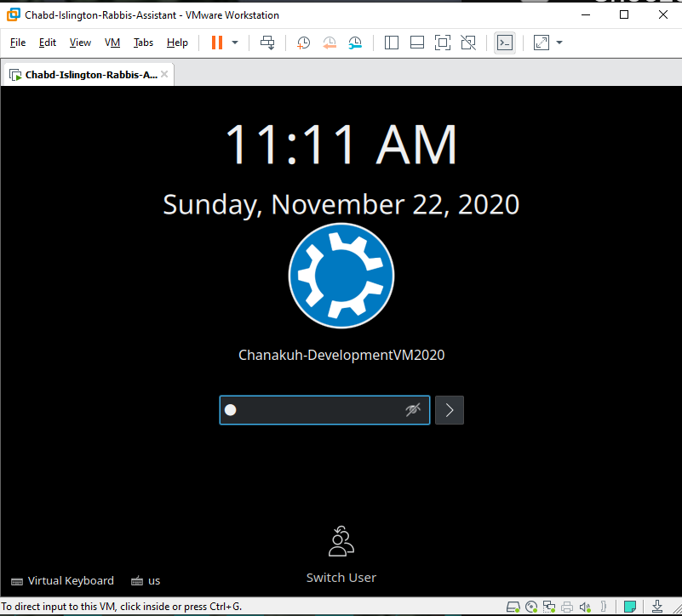Open the Virtual Keyboard

click(x=63, y=581)
